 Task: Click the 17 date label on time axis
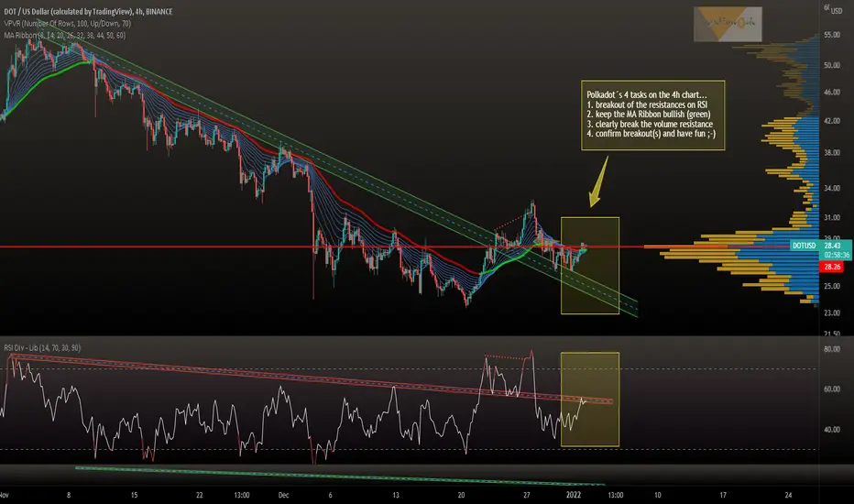pos(723,495)
